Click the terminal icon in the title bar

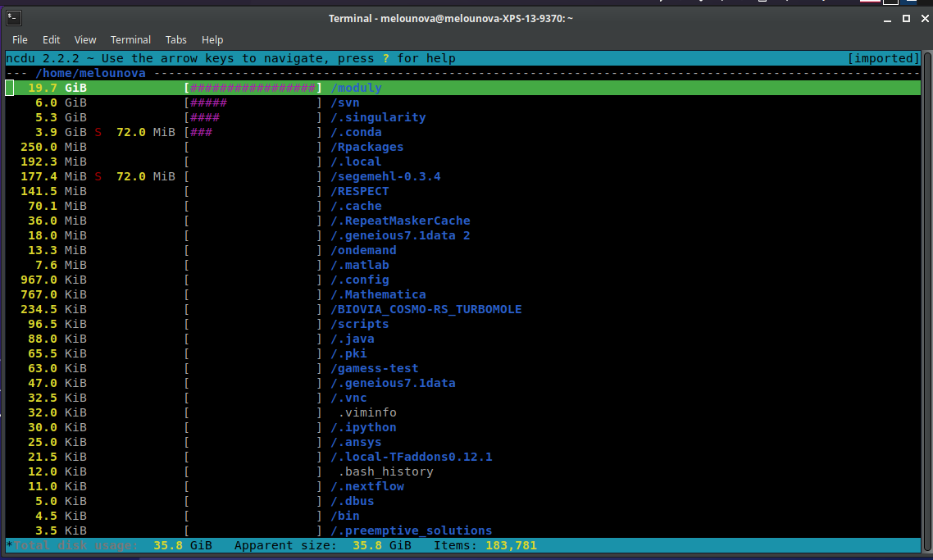[12, 18]
